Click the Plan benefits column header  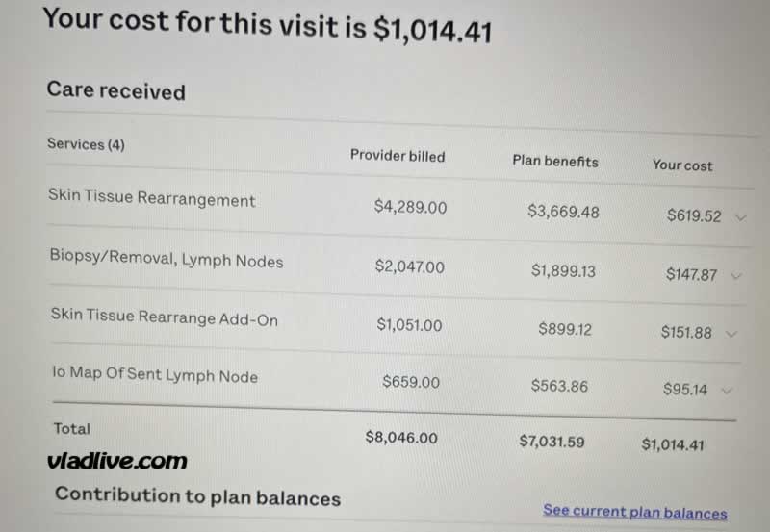coord(555,161)
